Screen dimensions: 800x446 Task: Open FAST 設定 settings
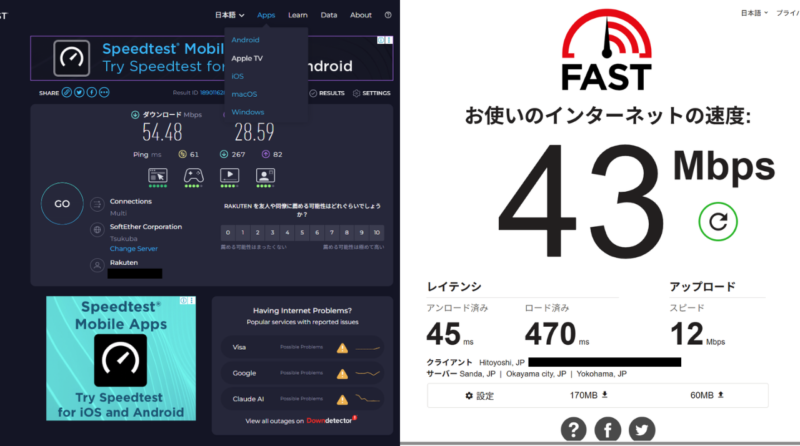[479, 395]
